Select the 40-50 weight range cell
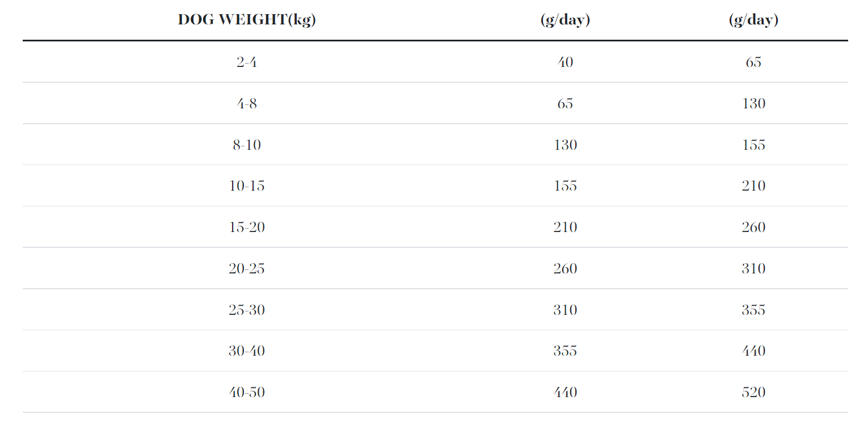Image resolution: width=868 pixels, height=426 pixels. 247,393
